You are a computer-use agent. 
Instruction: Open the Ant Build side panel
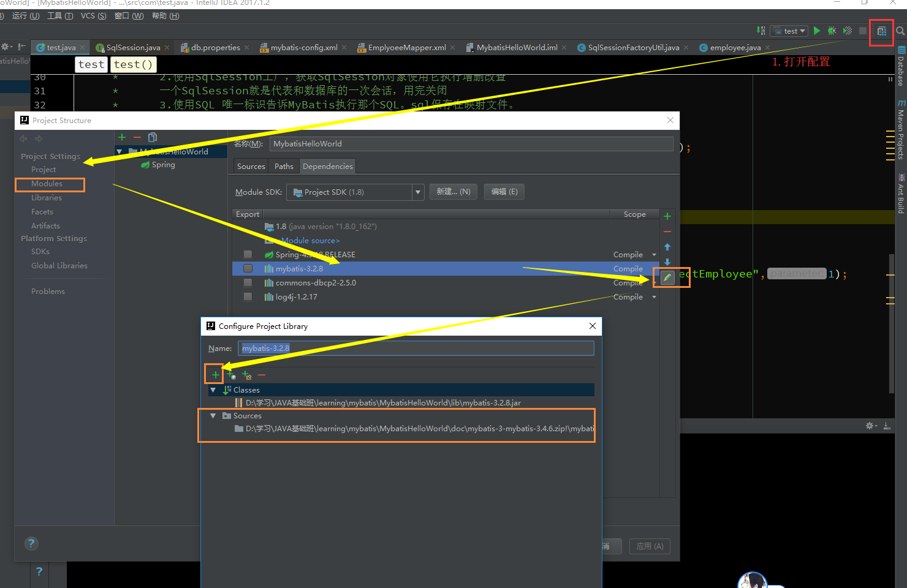[x=901, y=194]
